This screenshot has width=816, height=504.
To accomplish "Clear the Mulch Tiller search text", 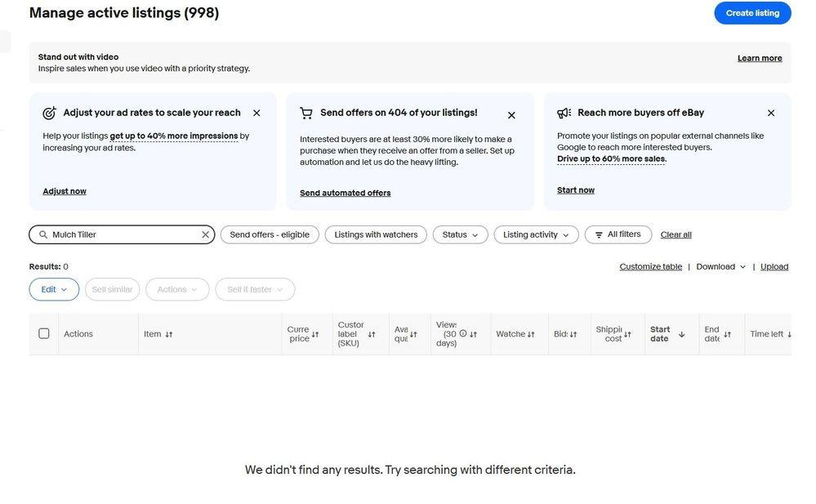I will pyautogui.click(x=206, y=234).
